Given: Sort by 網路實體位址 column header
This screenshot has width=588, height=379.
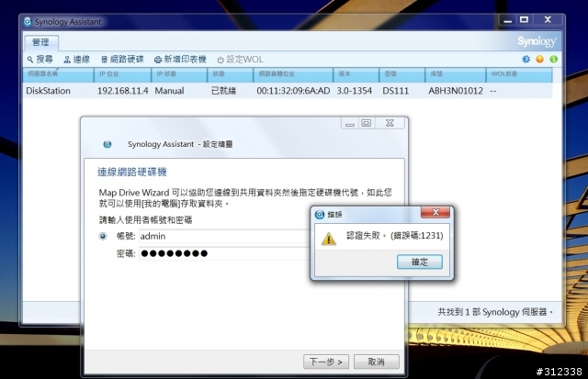Looking at the screenshot, I should pyautogui.click(x=293, y=74).
